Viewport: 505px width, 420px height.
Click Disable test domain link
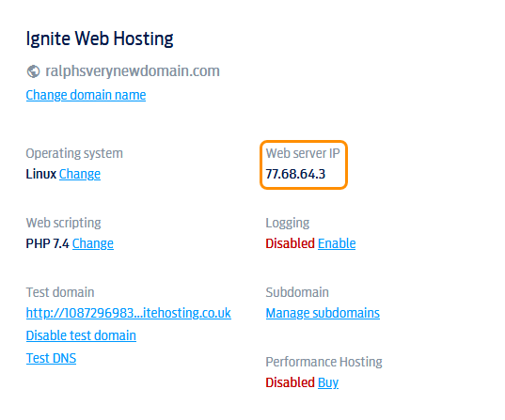tap(81, 335)
